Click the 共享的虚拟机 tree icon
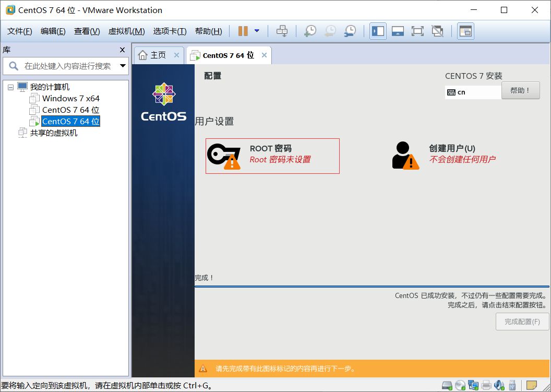The width and height of the screenshot is (551, 392). (22, 133)
